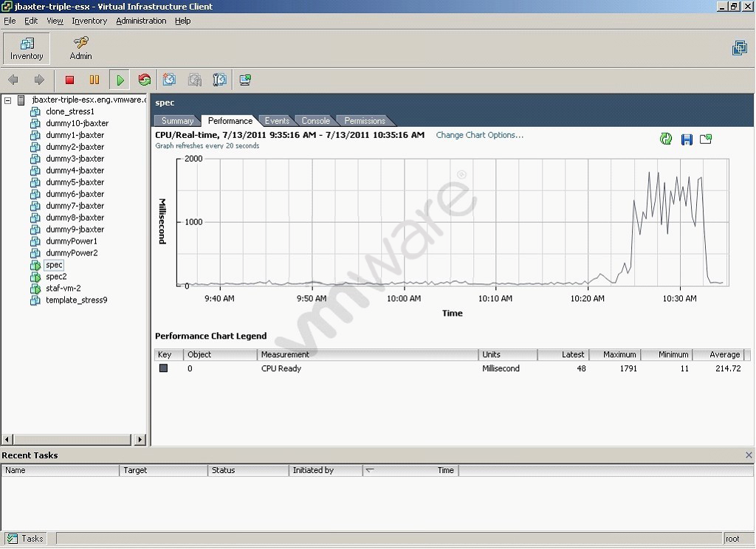Select the spec virtual machine
The image size is (756, 549).
pyautogui.click(x=54, y=265)
